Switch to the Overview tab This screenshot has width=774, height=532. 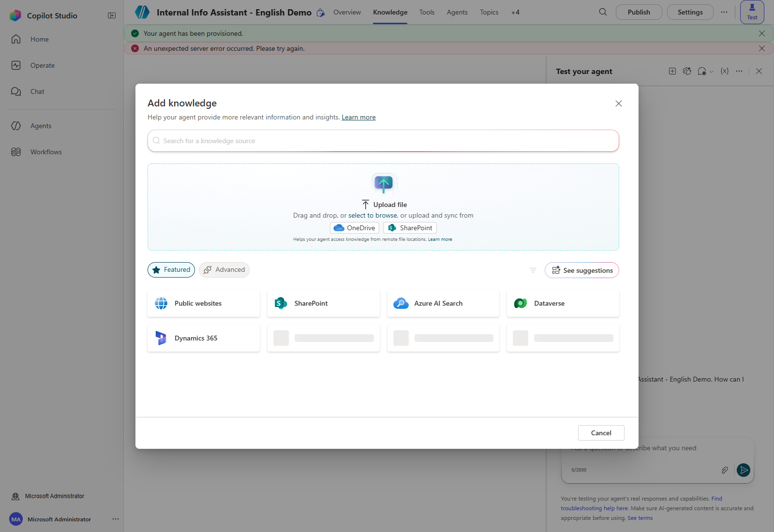point(347,12)
